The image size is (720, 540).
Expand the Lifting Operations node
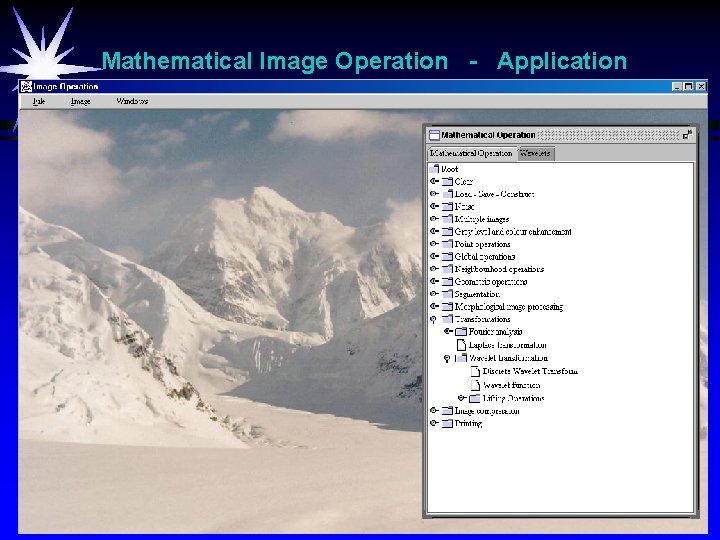tap(462, 398)
